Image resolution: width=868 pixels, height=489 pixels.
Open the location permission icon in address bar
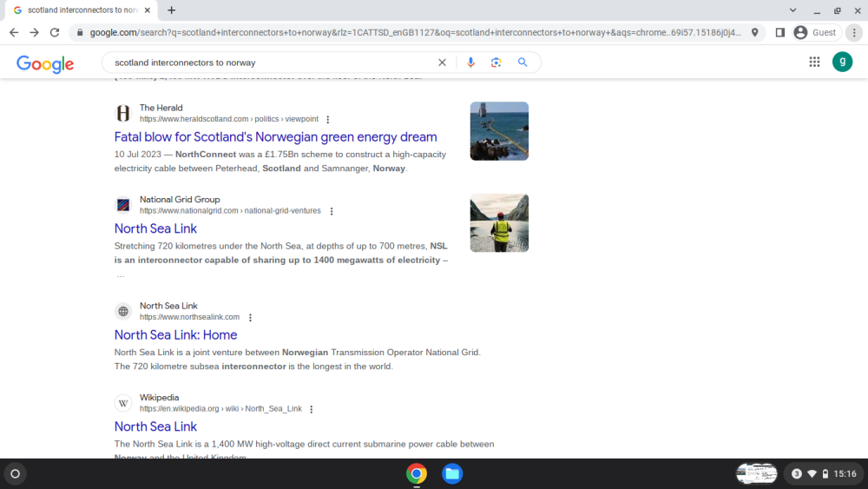pyautogui.click(x=754, y=33)
